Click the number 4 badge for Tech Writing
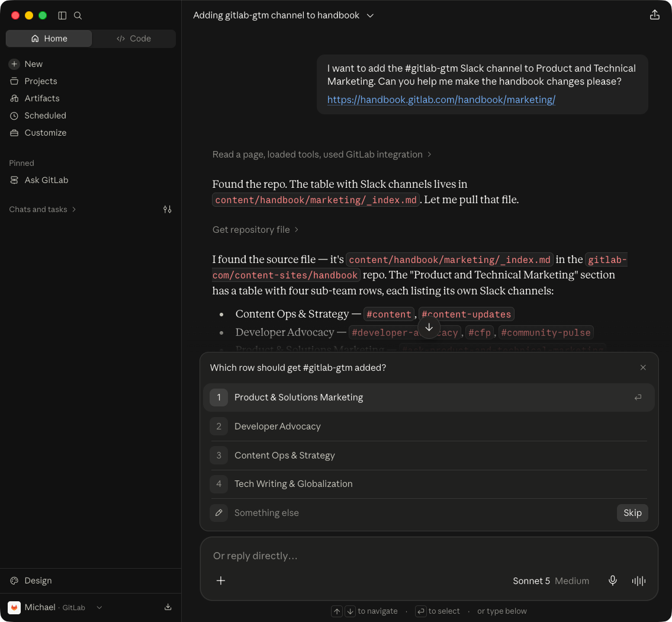 pos(218,484)
